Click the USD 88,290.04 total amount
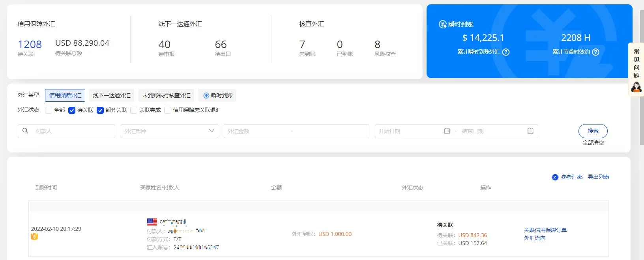Viewport: 644px width, 260px height. [x=82, y=43]
